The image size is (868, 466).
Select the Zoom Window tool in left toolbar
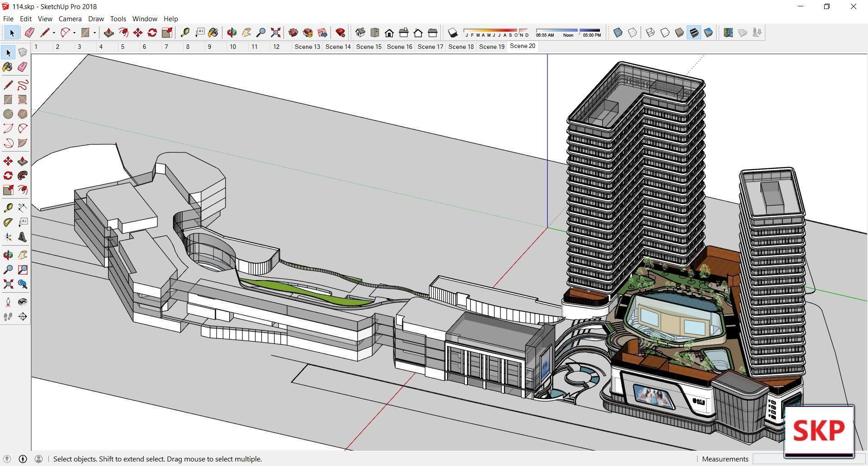22,270
